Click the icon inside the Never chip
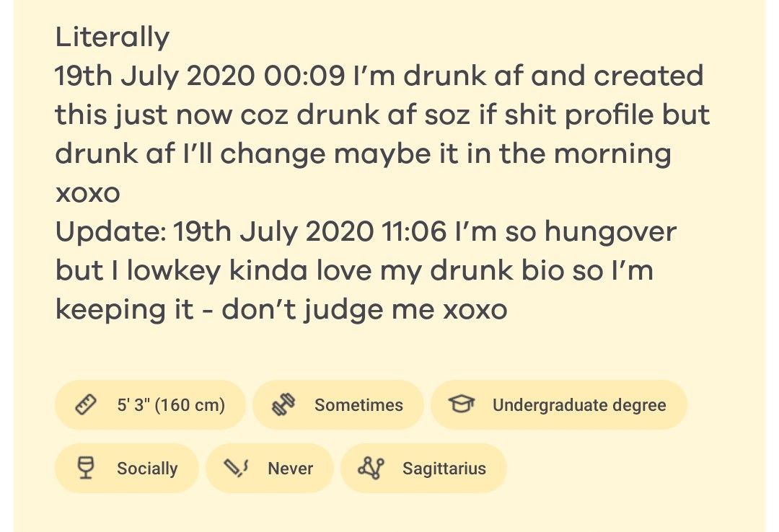 238,469
